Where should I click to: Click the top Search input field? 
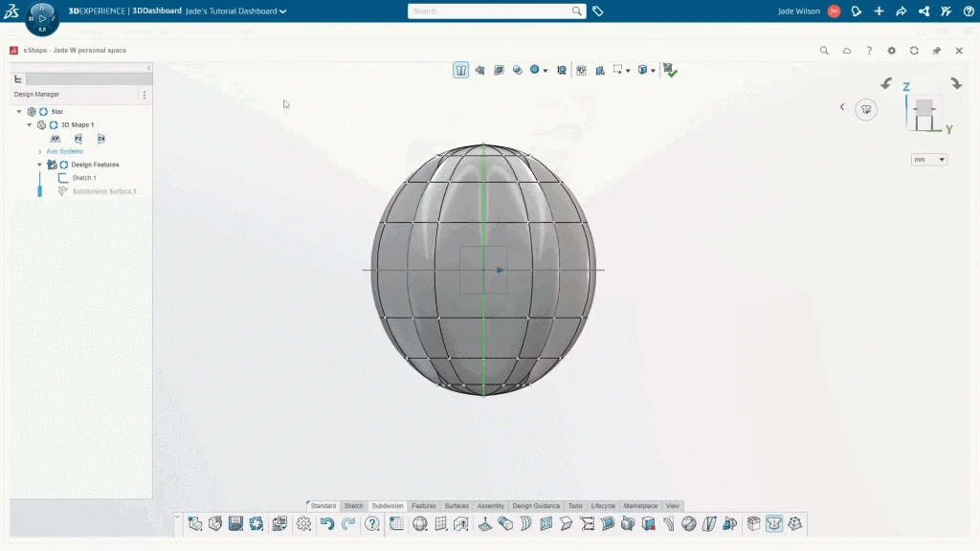pos(490,11)
